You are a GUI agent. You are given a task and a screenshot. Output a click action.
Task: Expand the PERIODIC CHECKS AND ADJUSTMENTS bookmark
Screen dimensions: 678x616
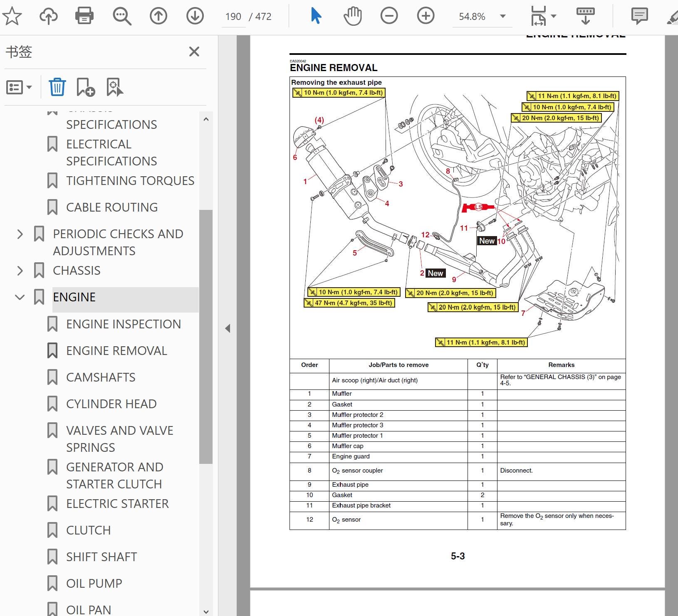coord(20,234)
